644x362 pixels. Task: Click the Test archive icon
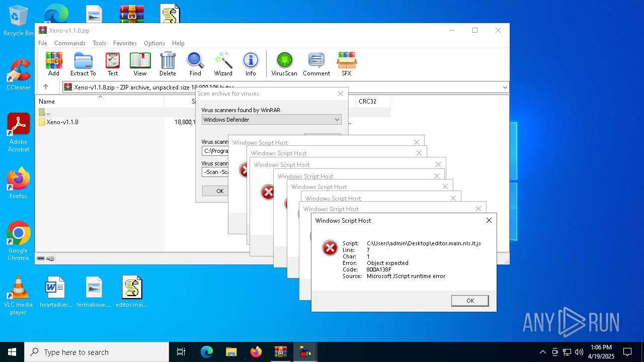click(113, 64)
